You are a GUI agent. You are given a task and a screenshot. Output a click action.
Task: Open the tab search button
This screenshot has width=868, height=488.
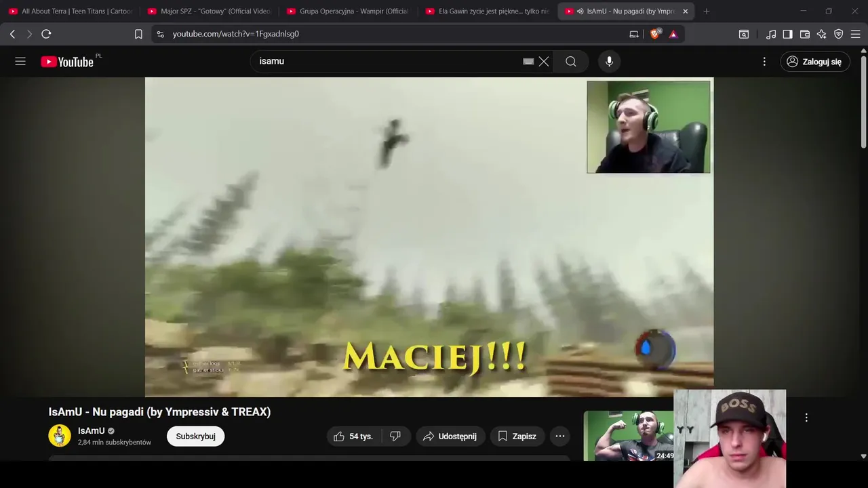tap(744, 34)
